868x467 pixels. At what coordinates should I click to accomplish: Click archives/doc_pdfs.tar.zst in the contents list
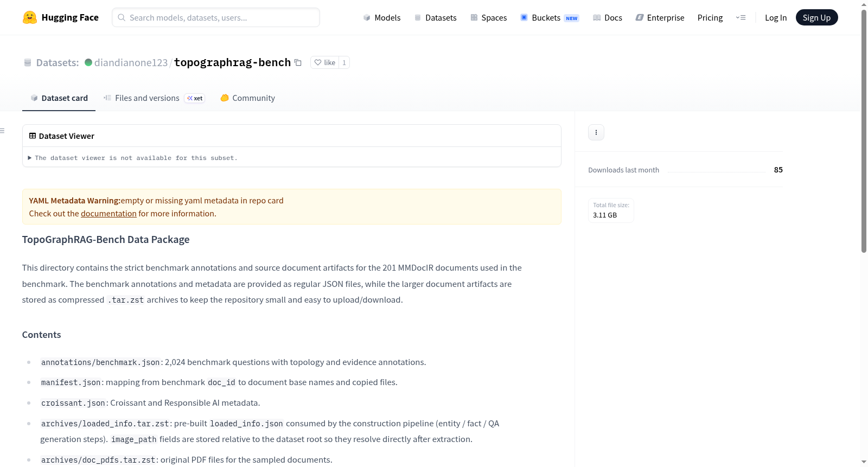pyautogui.click(x=98, y=460)
